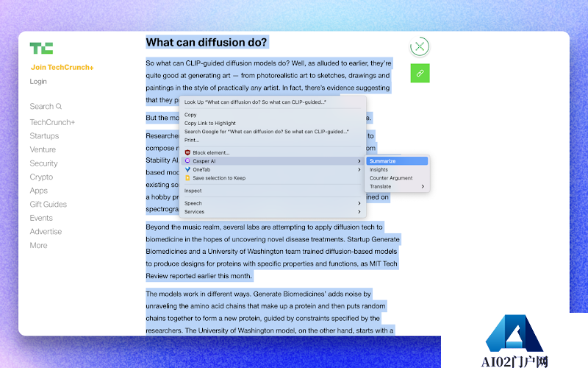Open the Services menu entry
The height and width of the screenshot is (368, 588).
coord(273,212)
